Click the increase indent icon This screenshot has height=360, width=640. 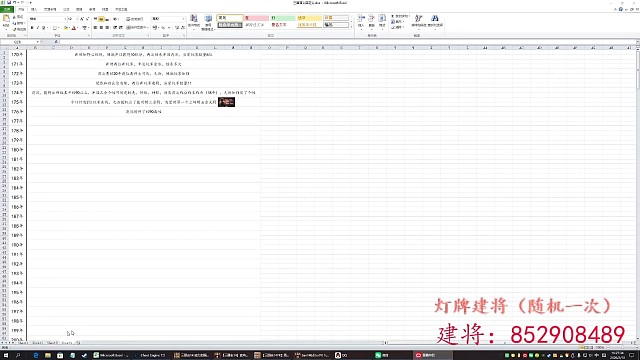(x=120, y=28)
